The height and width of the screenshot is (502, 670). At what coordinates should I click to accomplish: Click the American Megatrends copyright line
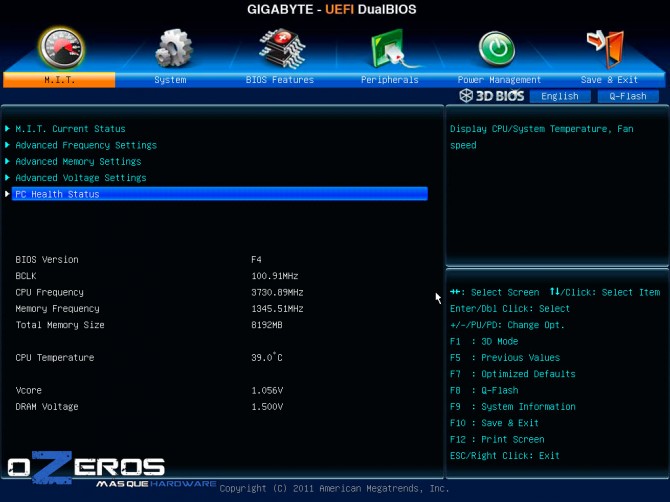[x=334, y=488]
